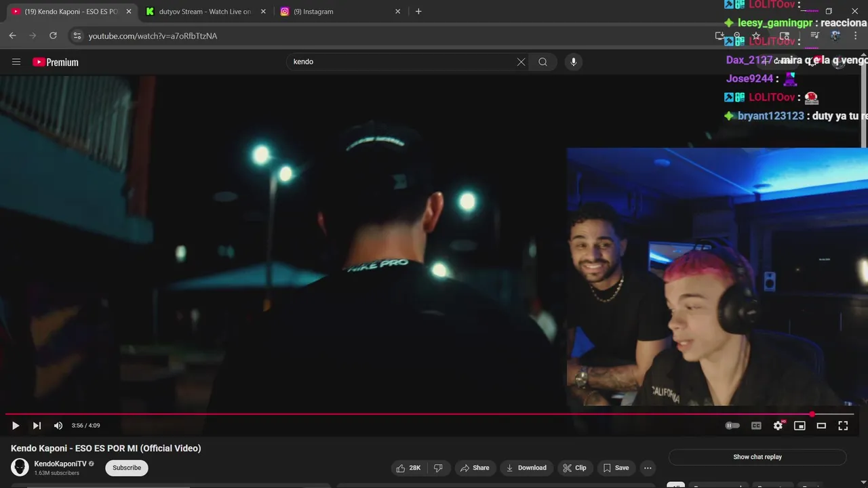Toggle the autoplay switch
The width and height of the screenshot is (868, 488).
click(732, 426)
